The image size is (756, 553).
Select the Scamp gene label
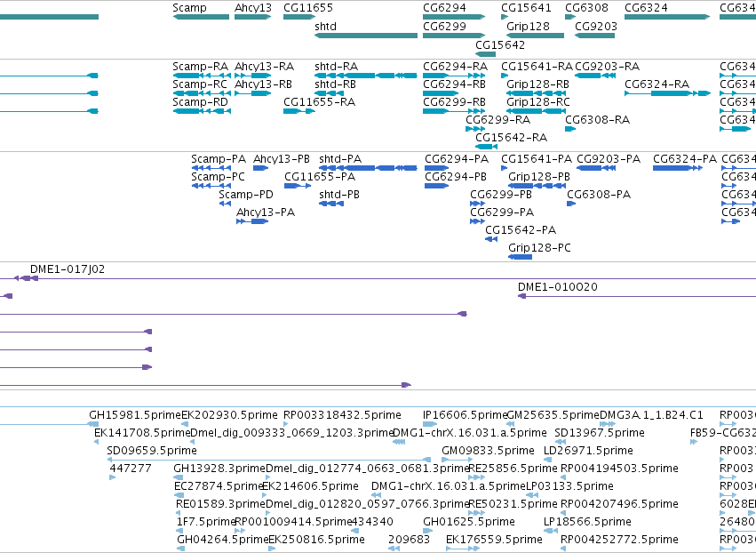pyautogui.click(x=189, y=8)
